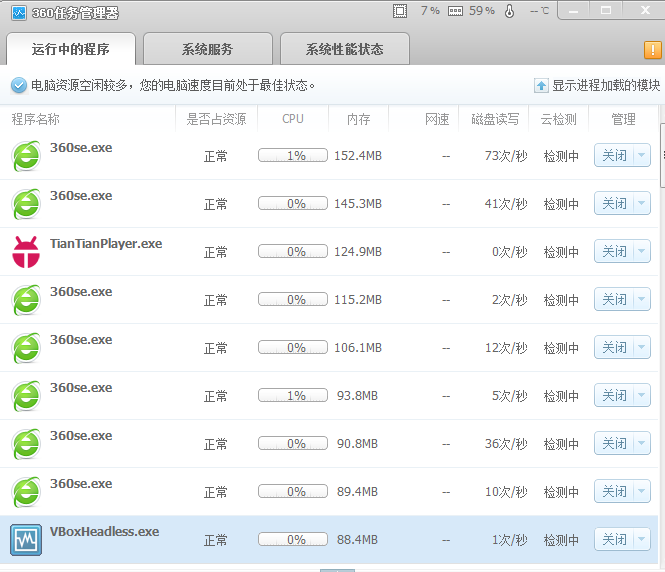Screen dimensions: 665x572
Task: Click 关闭 for 360se.exe using 152.4MB
Action: 614,155
